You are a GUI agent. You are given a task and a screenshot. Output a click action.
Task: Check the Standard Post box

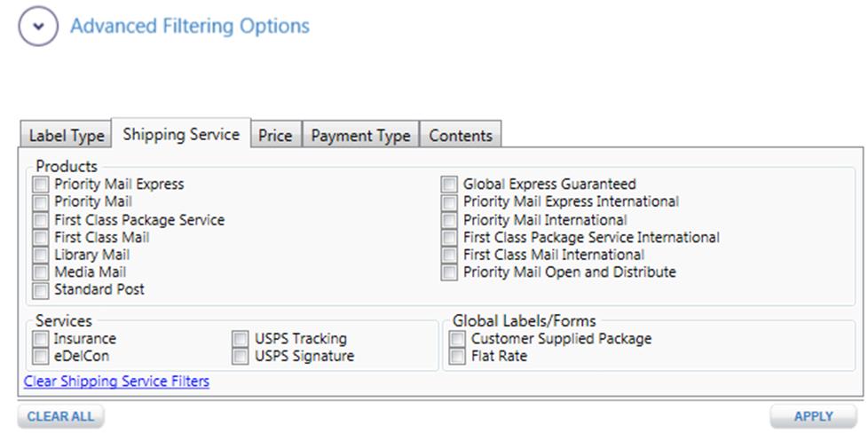41,290
